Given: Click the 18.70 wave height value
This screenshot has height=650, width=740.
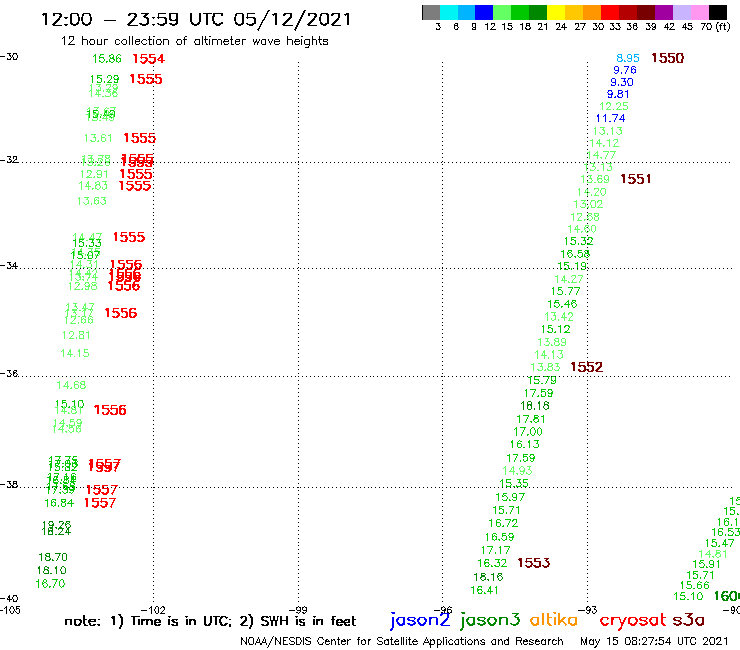Looking at the screenshot, I should click(x=53, y=557).
